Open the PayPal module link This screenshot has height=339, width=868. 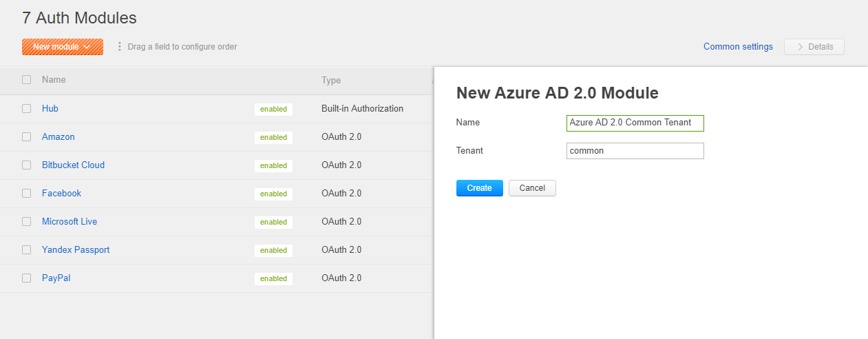56,278
